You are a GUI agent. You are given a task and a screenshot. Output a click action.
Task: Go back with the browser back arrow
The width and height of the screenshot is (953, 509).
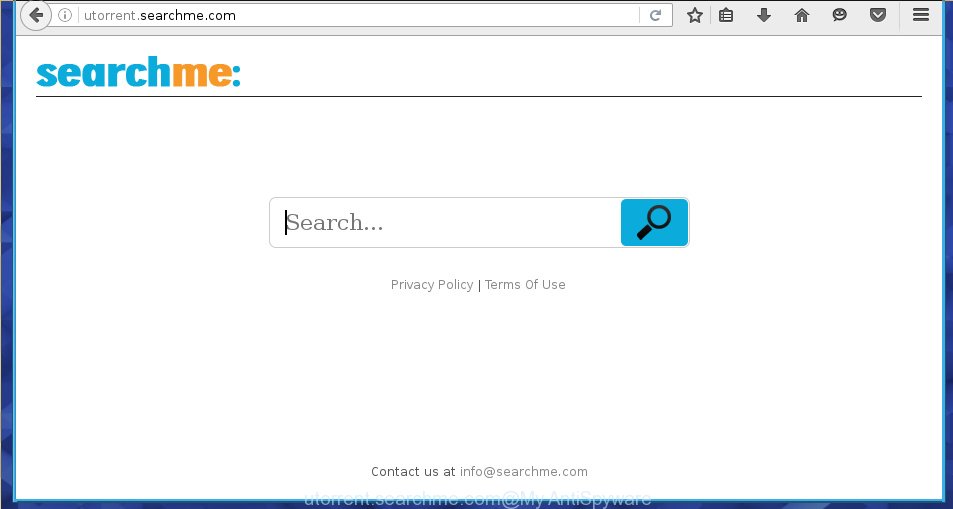point(36,15)
